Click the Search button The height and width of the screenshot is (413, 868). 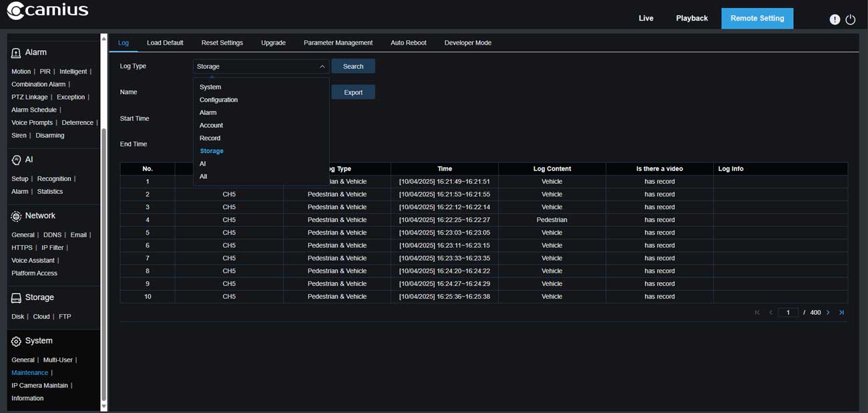point(353,66)
